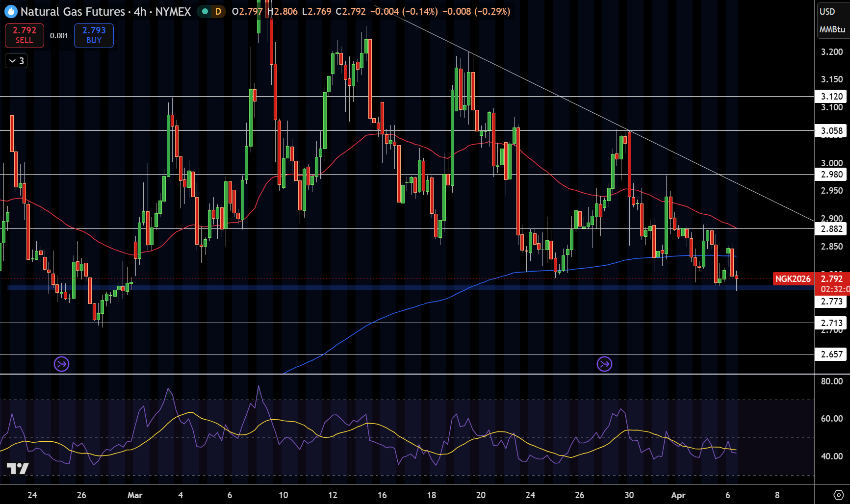
Task: Click the 2.950 price scale label
Action: 832,191
